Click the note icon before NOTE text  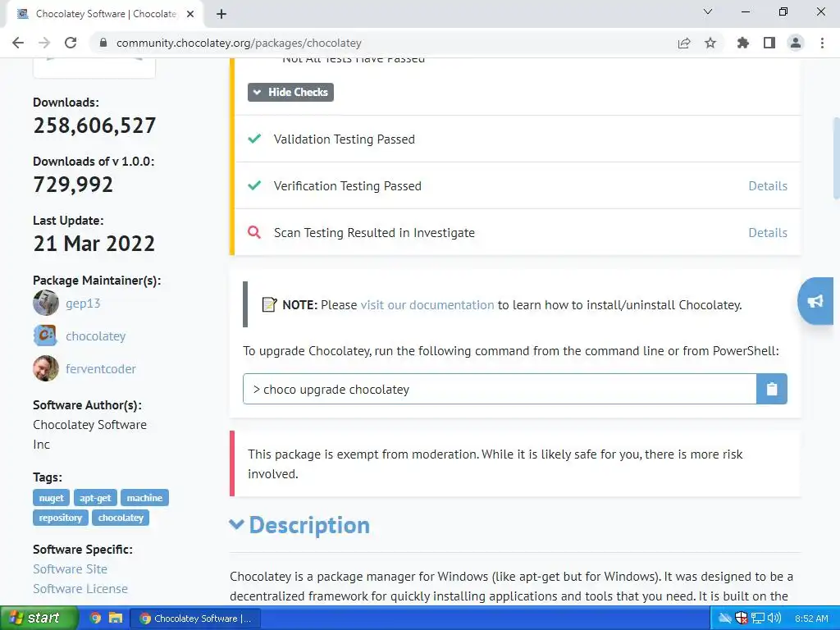269,304
